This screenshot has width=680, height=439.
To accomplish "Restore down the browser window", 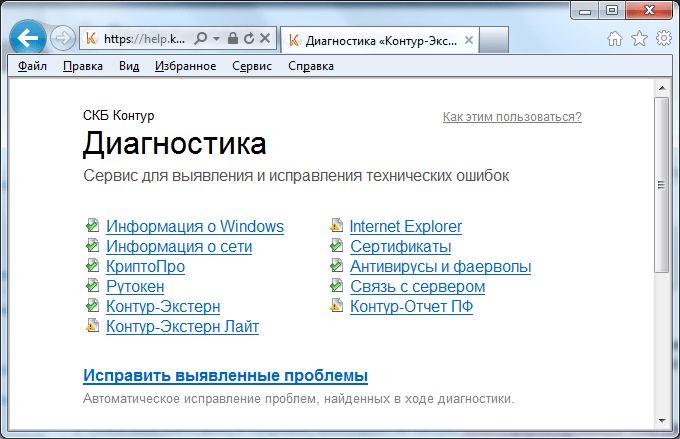I will [612, 10].
